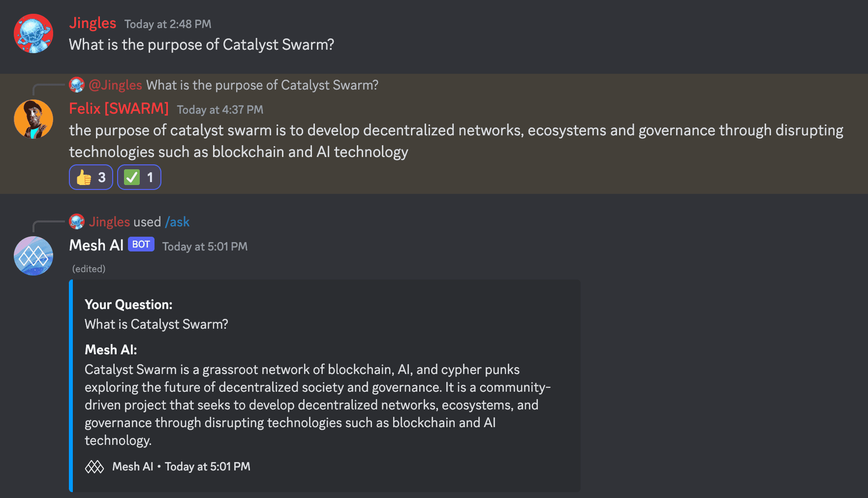Click small Jingles avatar in reply preview
Image resolution: width=868 pixels, height=498 pixels.
pyautogui.click(x=77, y=85)
